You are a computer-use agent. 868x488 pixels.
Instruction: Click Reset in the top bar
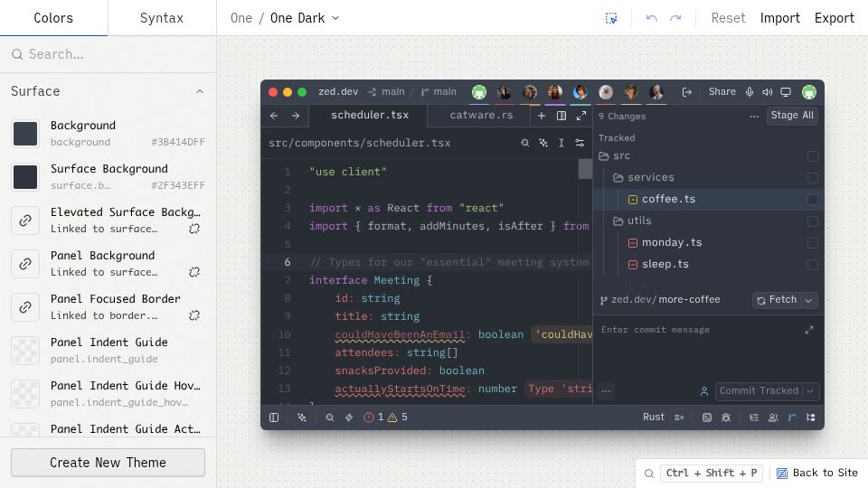click(728, 18)
